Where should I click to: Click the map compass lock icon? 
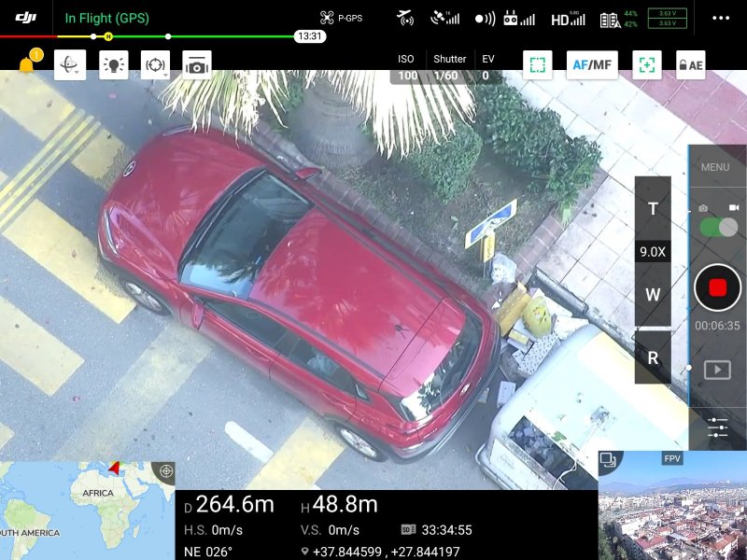pyautogui.click(x=163, y=471)
